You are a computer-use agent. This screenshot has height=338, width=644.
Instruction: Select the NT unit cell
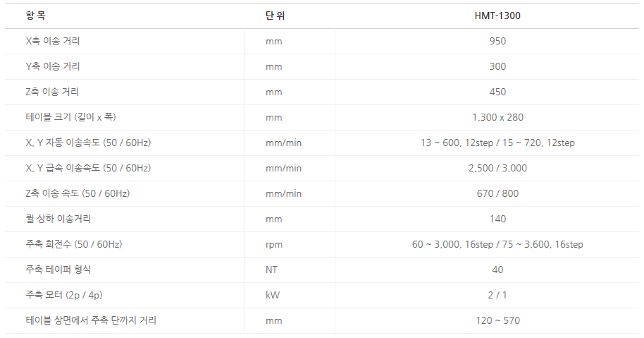click(x=272, y=270)
